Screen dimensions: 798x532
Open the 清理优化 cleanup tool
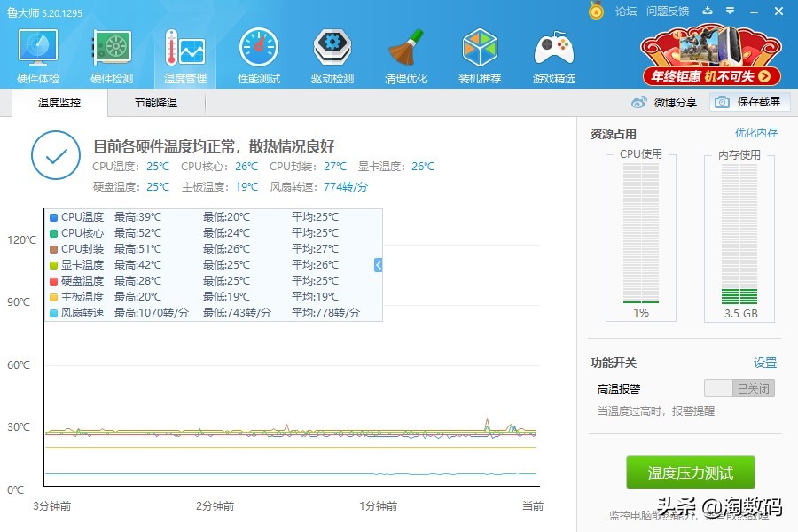[405, 53]
